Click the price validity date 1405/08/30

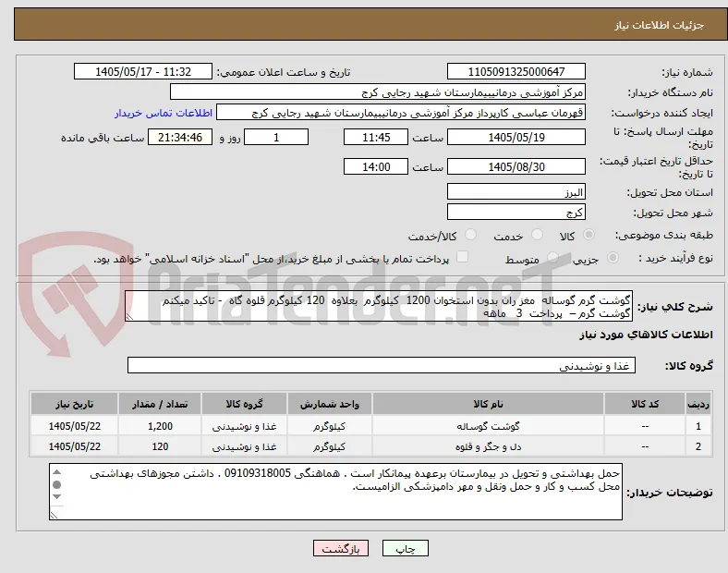tap(516, 166)
